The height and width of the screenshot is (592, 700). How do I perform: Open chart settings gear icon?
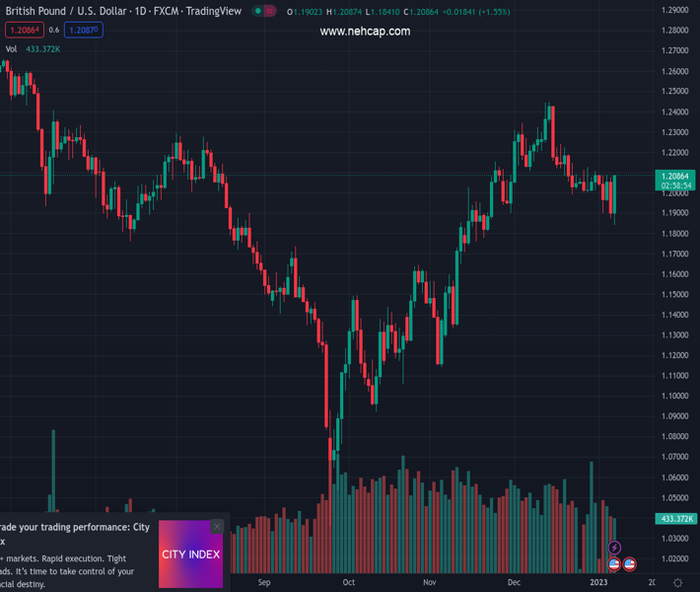point(677,583)
